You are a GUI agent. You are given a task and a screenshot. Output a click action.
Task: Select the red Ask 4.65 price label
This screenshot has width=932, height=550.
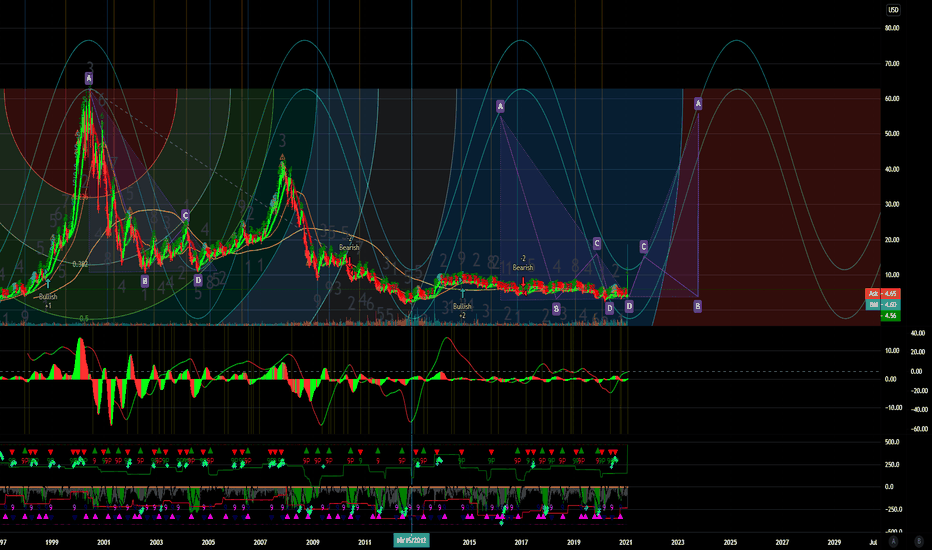882,294
